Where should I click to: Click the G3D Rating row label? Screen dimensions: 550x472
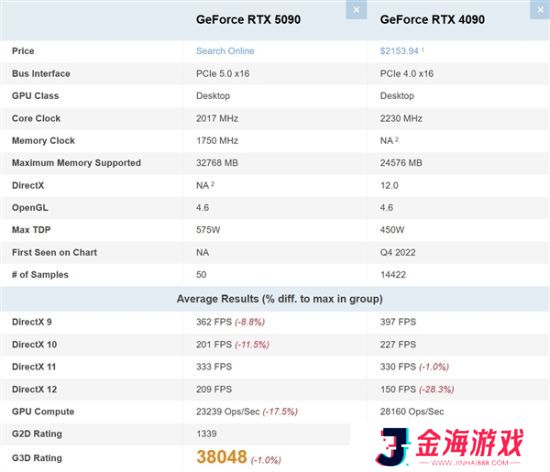click(x=37, y=458)
